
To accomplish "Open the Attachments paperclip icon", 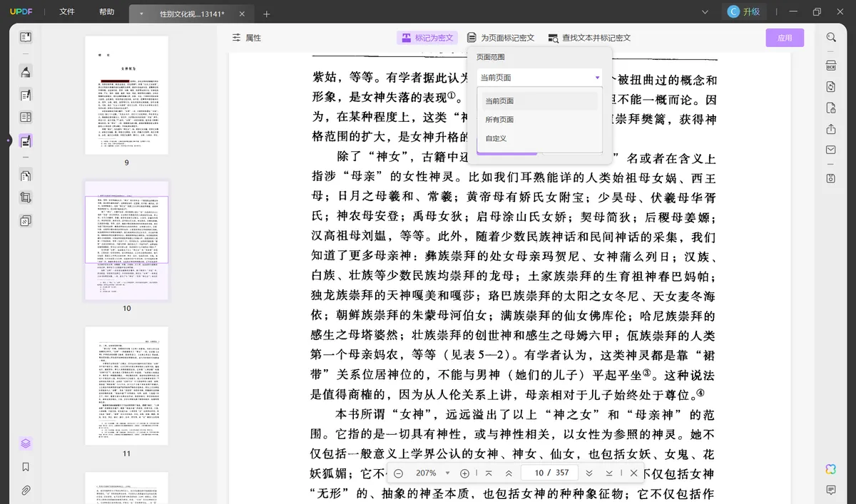I will pyautogui.click(x=26, y=490).
